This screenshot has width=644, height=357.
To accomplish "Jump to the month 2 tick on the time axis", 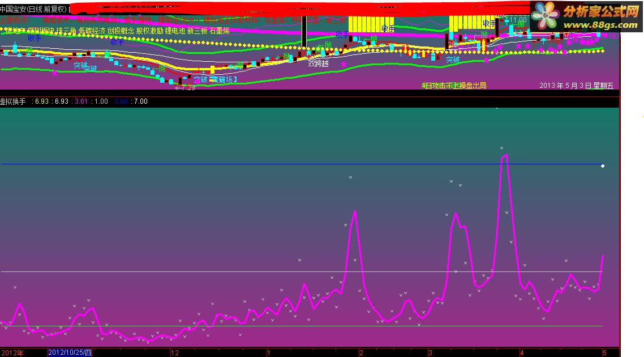I will tap(361, 353).
